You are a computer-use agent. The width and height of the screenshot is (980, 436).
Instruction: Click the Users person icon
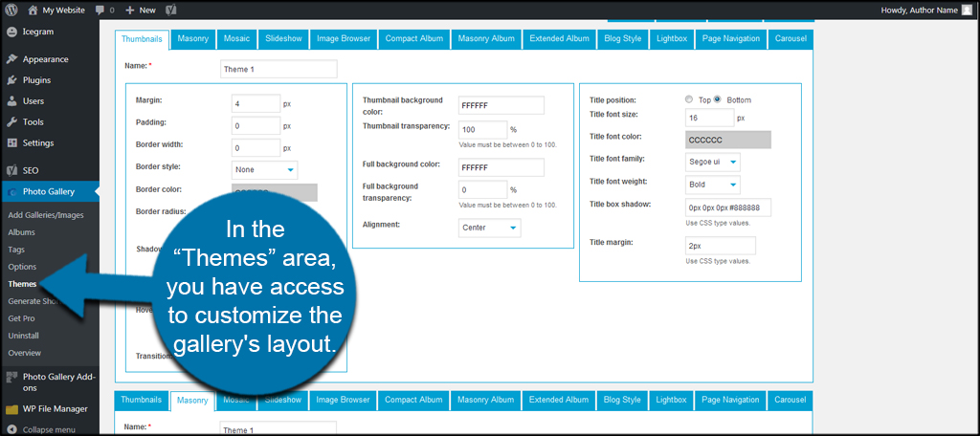[x=11, y=101]
